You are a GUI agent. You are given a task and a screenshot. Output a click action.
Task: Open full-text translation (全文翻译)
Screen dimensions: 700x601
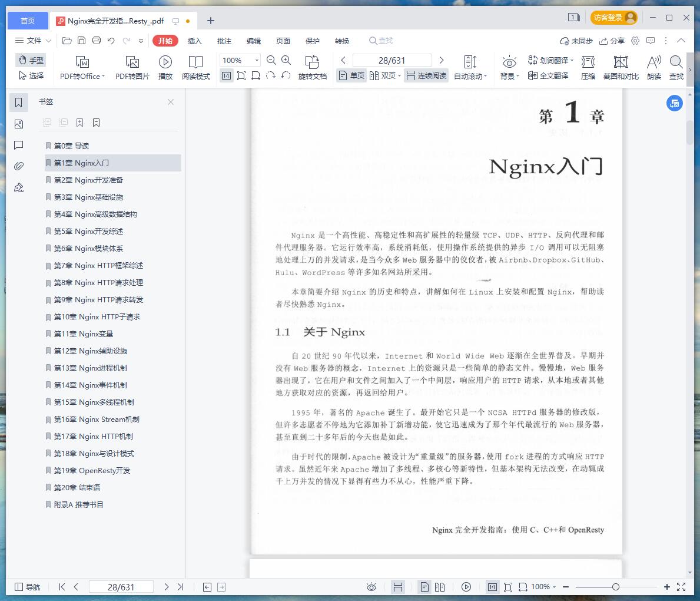click(x=548, y=75)
